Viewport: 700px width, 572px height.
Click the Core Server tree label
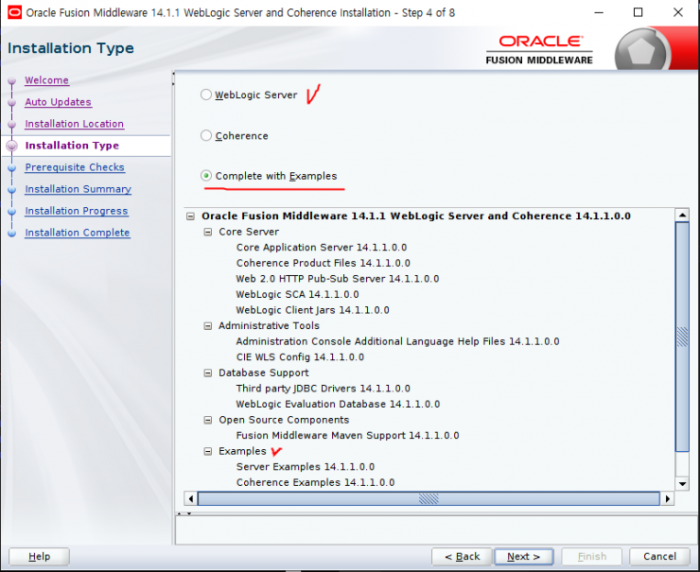click(249, 232)
